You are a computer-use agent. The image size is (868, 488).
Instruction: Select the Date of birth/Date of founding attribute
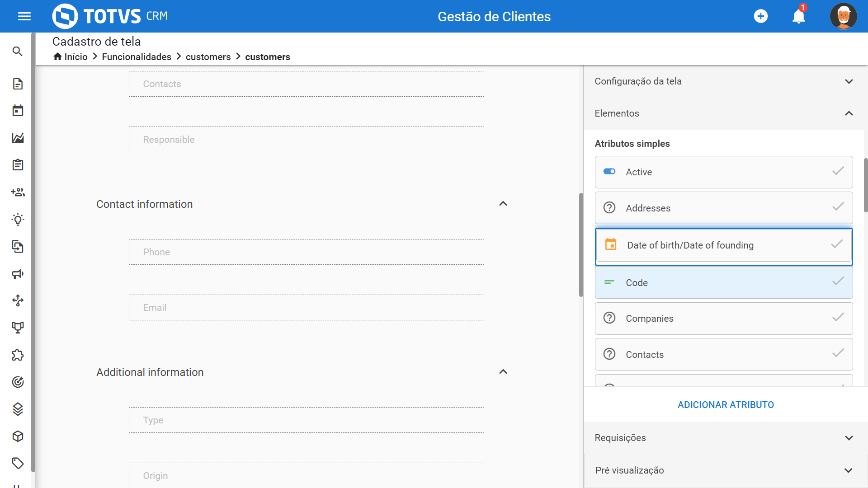click(x=690, y=245)
